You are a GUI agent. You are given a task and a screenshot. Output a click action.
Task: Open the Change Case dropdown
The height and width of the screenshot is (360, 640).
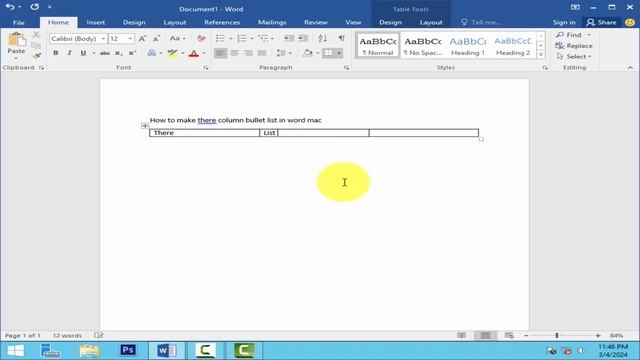point(178,38)
